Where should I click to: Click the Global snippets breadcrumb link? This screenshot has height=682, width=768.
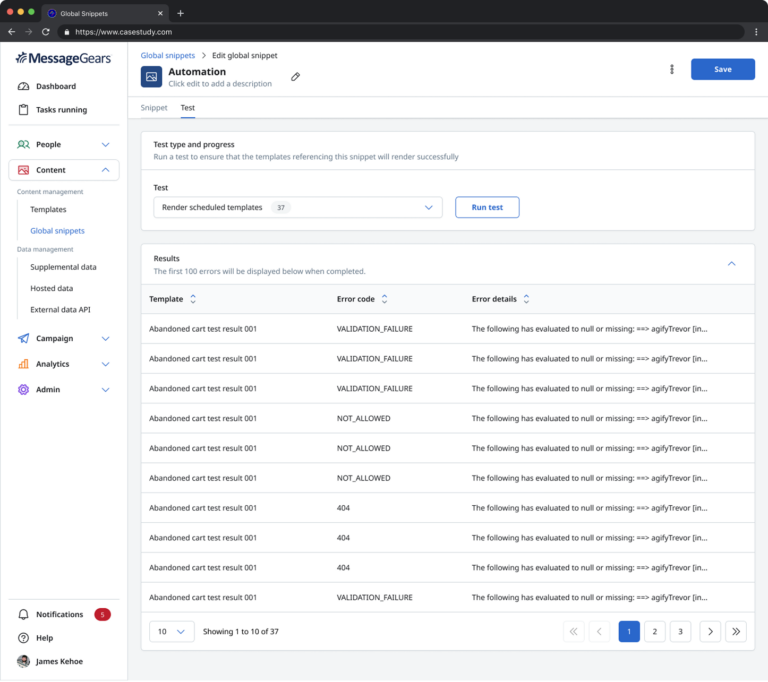coord(167,56)
